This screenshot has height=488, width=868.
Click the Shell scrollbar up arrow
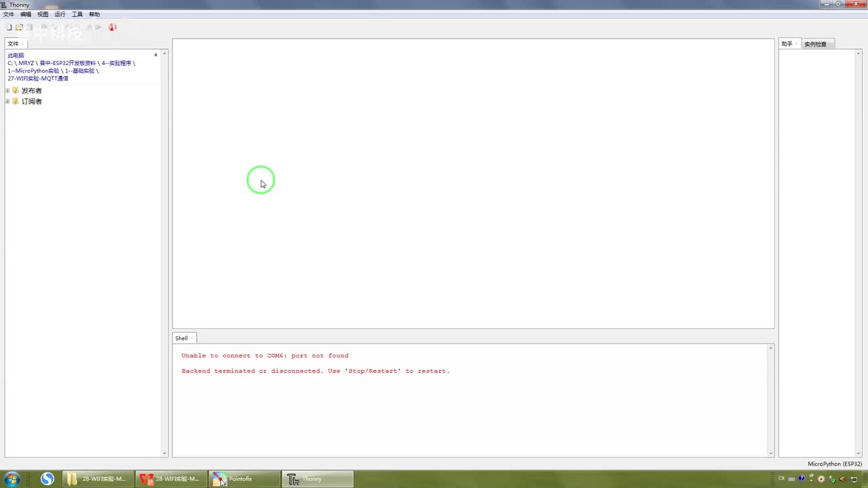[770, 348]
